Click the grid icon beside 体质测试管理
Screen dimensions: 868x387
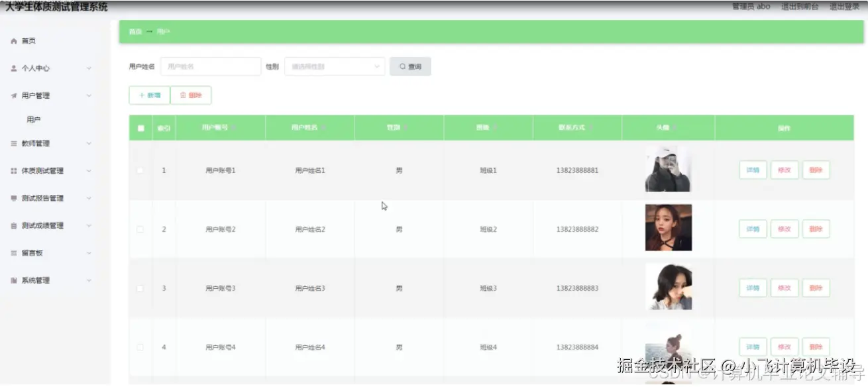point(13,171)
